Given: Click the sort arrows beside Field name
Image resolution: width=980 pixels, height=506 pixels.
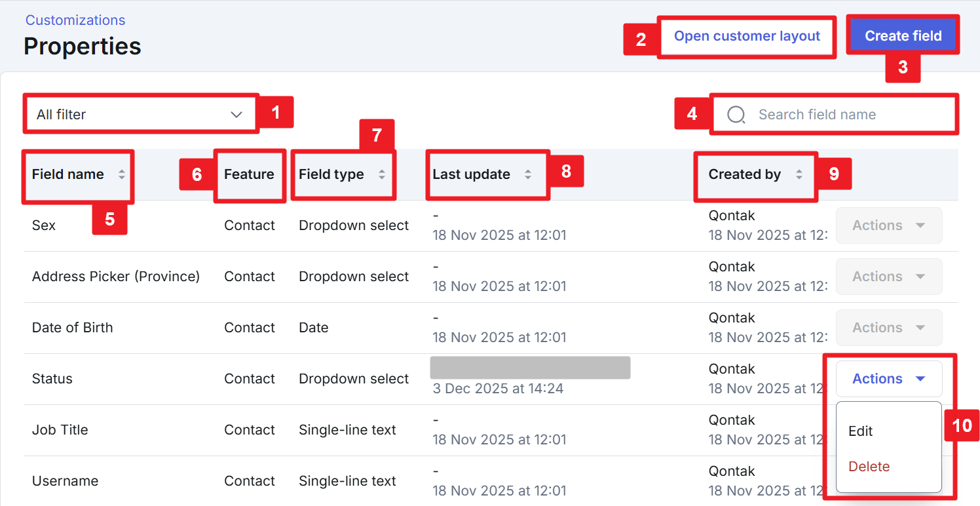Looking at the screenshot, I should (x=121, y=174).
